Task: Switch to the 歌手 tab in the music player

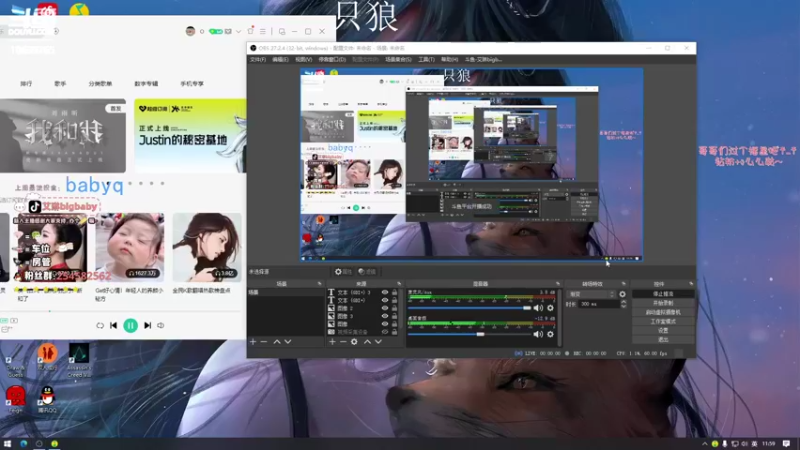Action: coord(60,84)
